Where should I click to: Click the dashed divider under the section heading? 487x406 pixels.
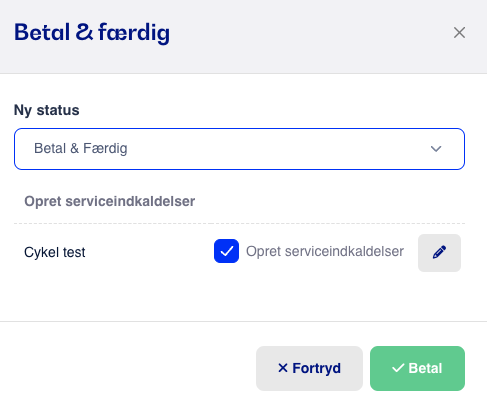coord(239,223)
